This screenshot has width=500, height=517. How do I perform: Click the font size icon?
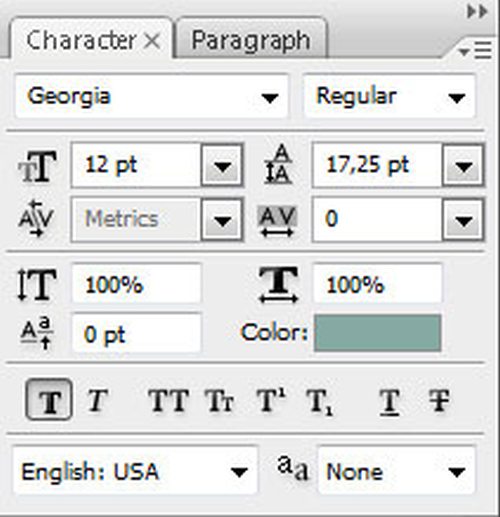tap(37, 166)
